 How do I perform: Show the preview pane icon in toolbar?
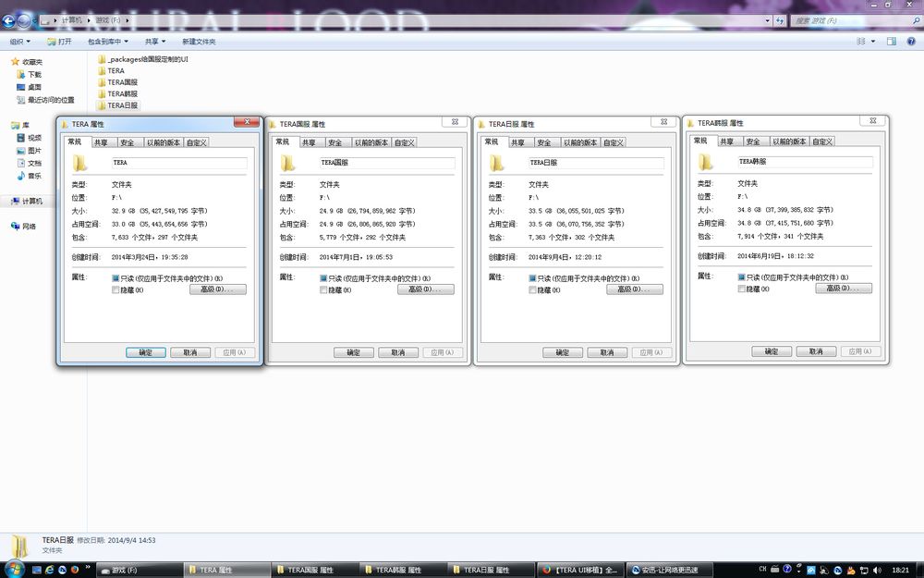[892, 42]
